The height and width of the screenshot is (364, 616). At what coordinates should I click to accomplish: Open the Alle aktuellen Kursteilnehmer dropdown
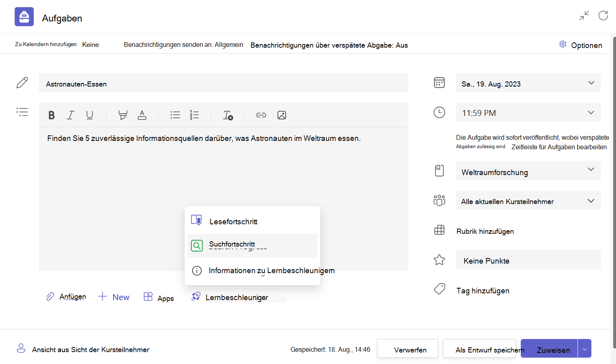pyautogui.click(x=528, y=200)
